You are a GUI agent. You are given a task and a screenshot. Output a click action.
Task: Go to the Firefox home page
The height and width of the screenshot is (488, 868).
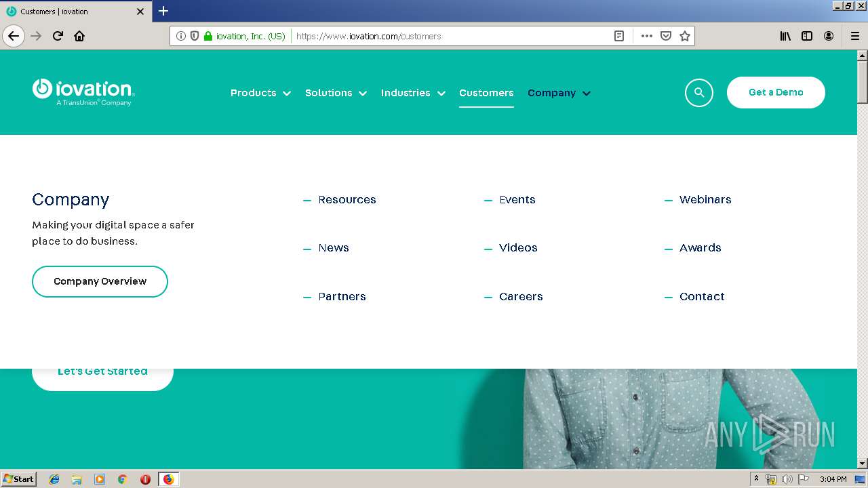79,36
